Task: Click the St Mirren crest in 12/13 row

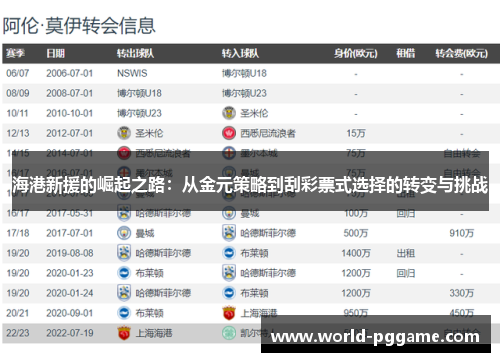Action: click(x=124, y=133)
